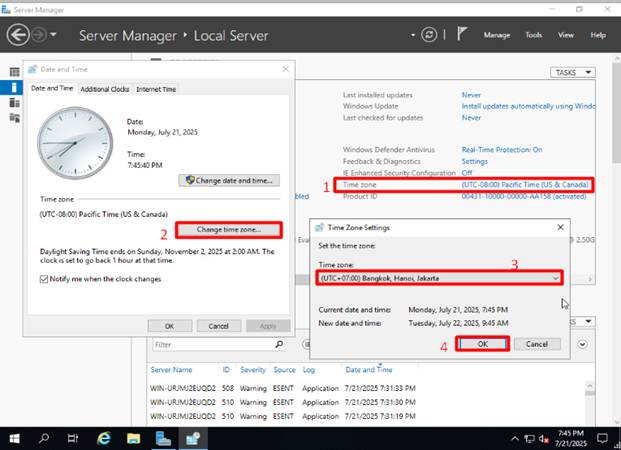Expand the navigation history dropdown arrow

pyautogui.click(x=53, y=35)
